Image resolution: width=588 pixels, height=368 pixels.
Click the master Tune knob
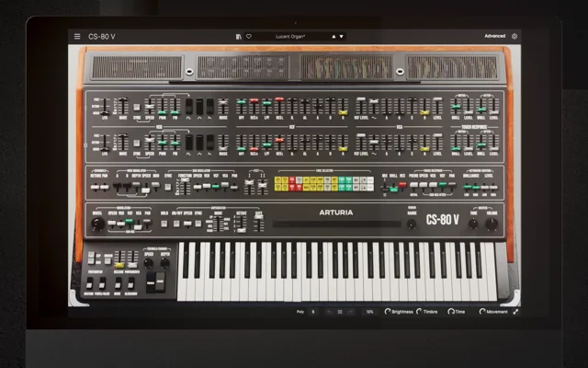[x=473, y=224]
